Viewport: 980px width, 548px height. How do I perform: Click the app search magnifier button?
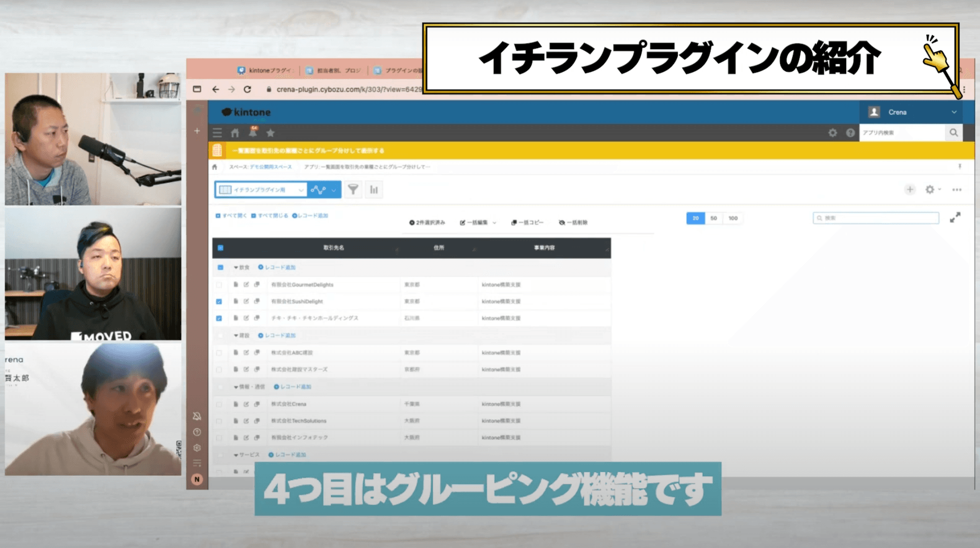pyautogui.click(x=953, y=133)
